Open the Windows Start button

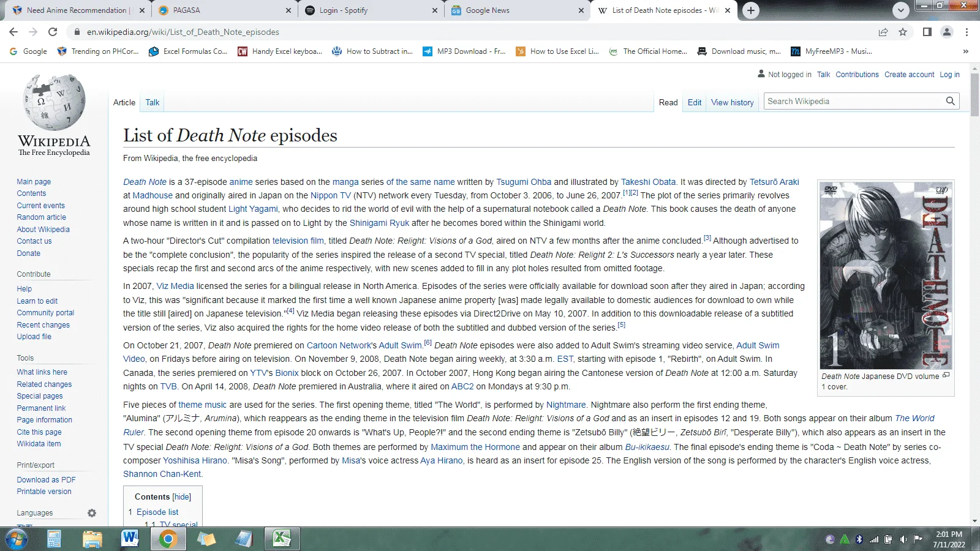tap(15, 539)
